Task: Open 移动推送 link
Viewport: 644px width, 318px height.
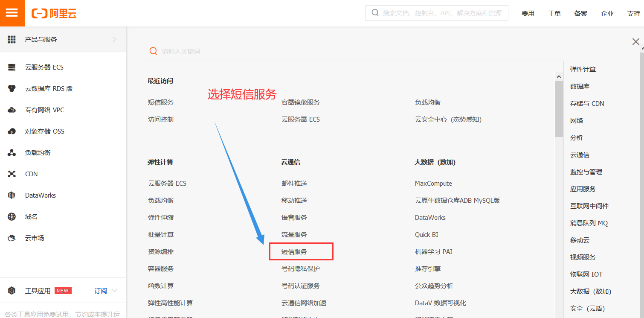Action: coord(294,200)
